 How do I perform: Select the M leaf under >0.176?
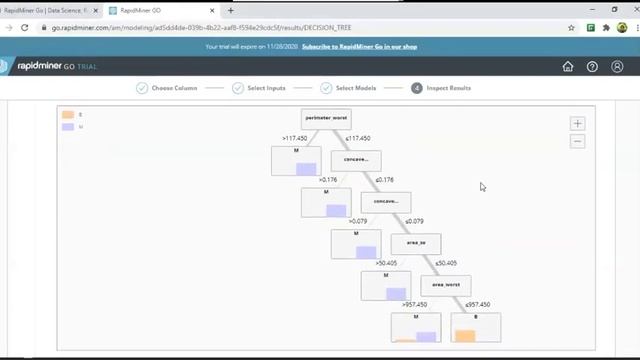tap(326, 202)
